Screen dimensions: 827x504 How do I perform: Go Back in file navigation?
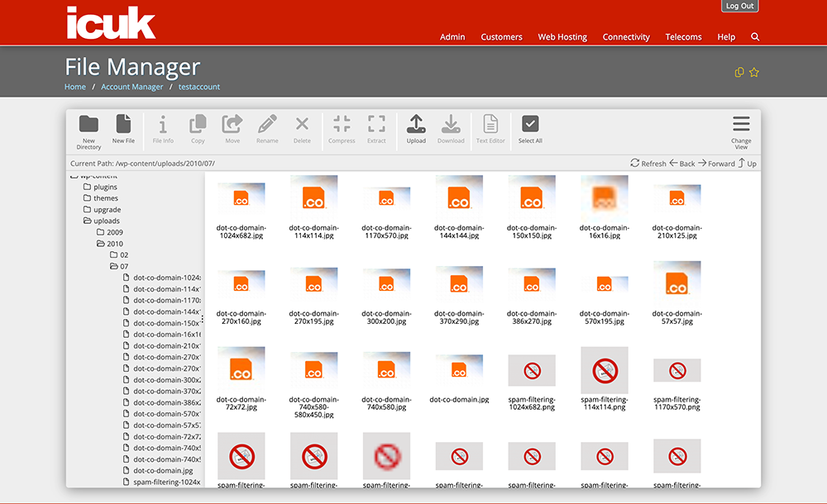682,164
